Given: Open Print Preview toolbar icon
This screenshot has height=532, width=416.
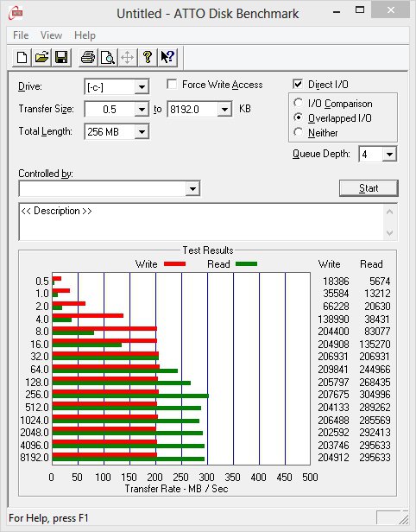Looking at the screenshot, I should pos(108,57).
